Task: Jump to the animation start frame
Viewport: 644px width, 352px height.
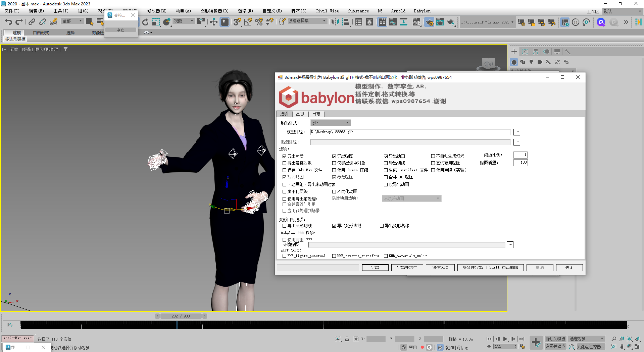Action: pos(489,339)
